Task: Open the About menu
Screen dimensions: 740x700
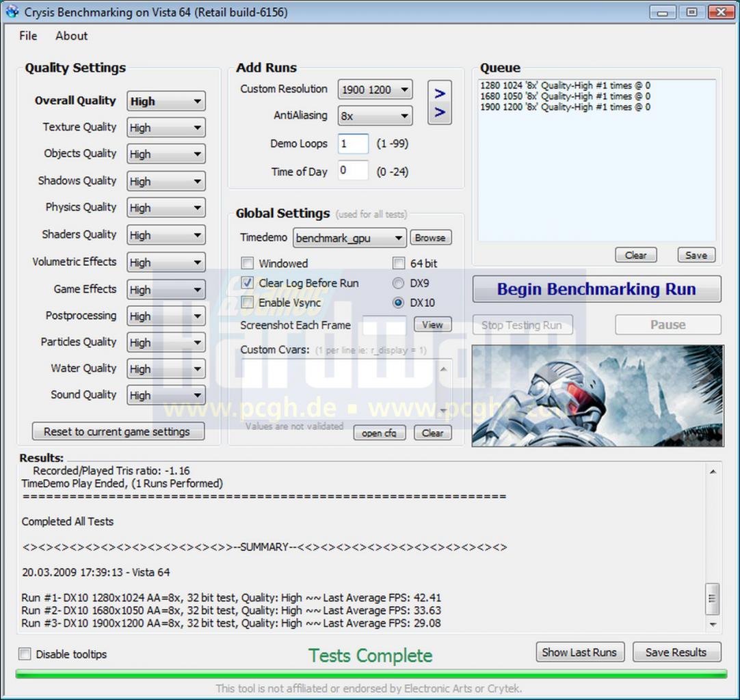Action: [71, 36]
